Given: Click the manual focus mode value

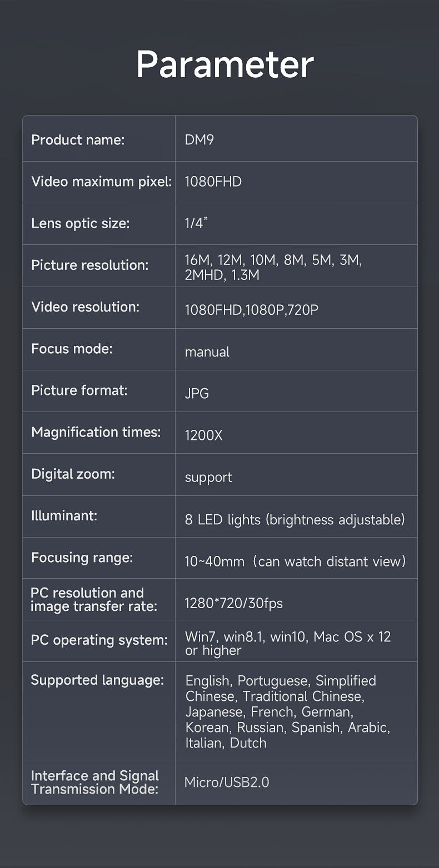Looking at the screenshot, I should (207, 352).
